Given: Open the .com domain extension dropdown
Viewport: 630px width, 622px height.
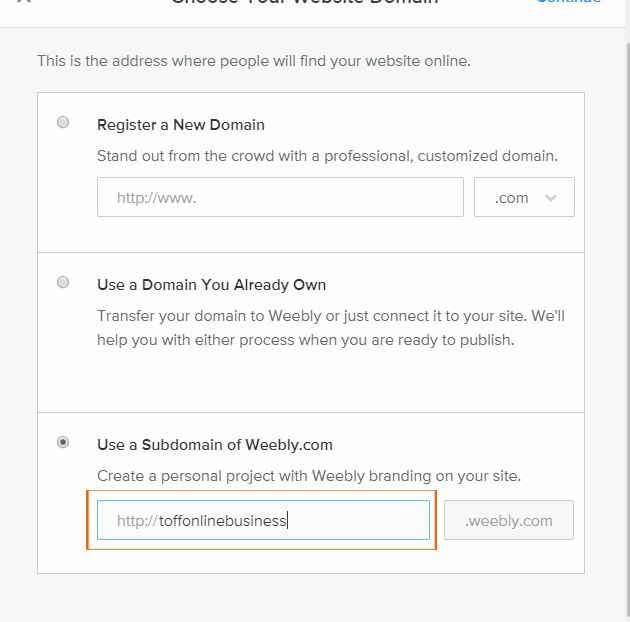Looking at the screenshot, I should click(524, 198).
